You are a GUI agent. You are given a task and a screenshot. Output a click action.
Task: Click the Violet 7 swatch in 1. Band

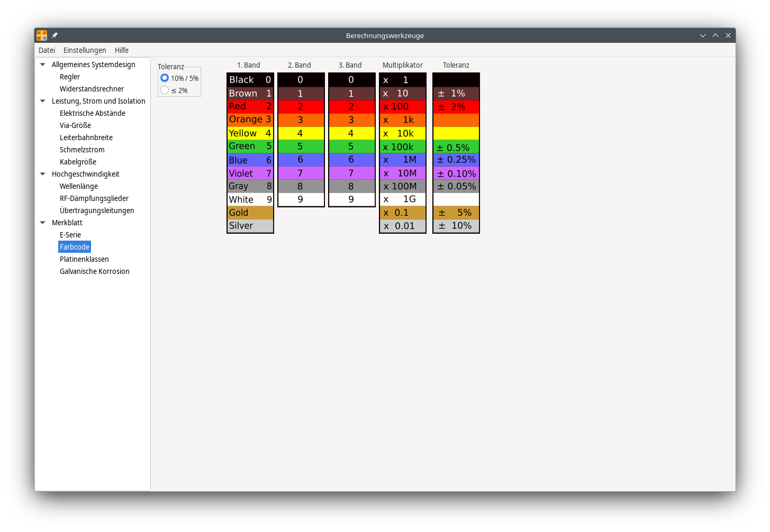click(250, 173)
